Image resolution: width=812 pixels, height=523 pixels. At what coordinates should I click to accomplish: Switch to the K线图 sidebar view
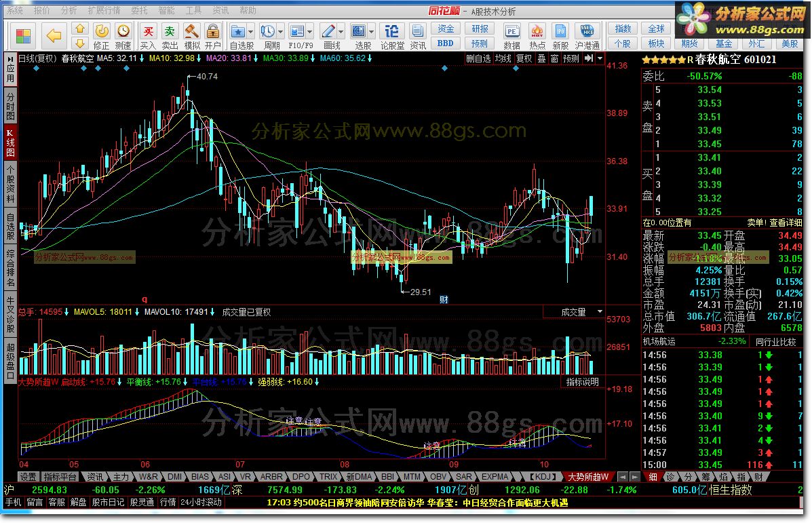pos(10,142)
